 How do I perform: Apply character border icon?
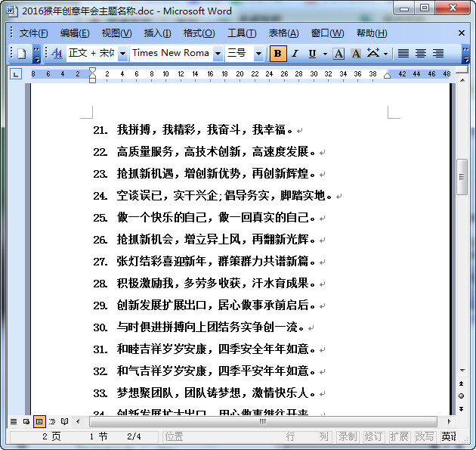pos(338,54)
